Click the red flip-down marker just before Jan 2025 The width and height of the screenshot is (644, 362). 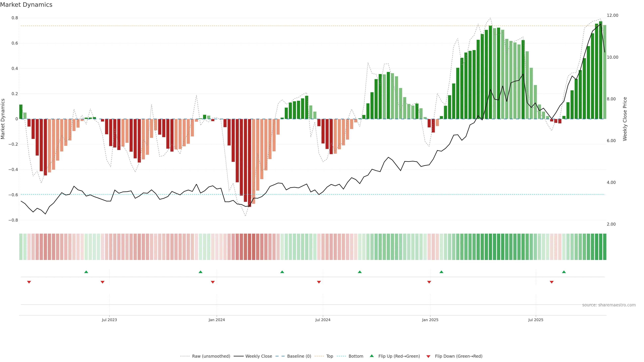[x=429, y=282]
